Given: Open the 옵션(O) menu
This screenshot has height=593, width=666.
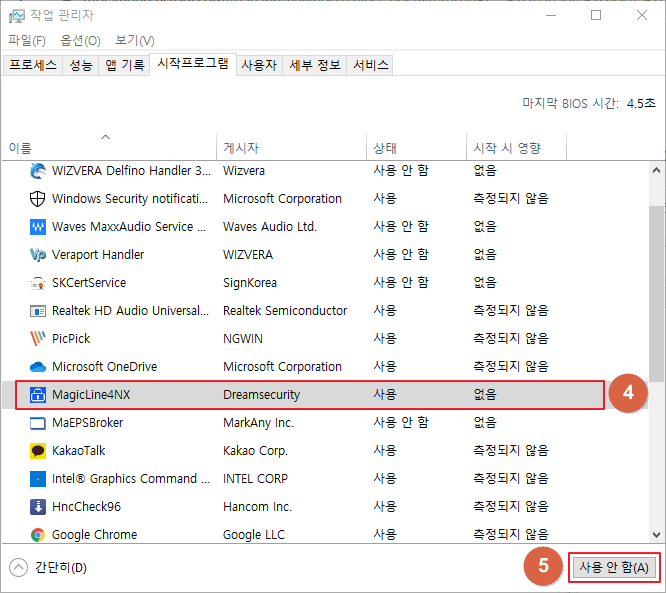Looking at the screenshot, I should tap(80, 41).
